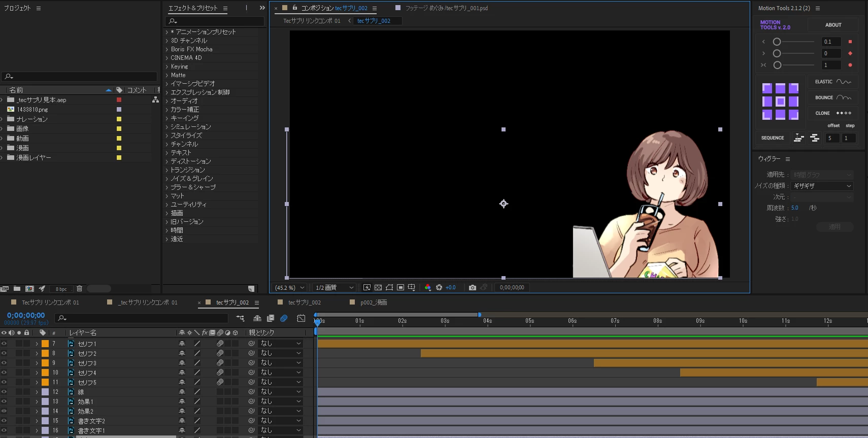Click the ABOUT button in Motion Tools
Viewport: 868px width, 438px height.
pos(833,25)
